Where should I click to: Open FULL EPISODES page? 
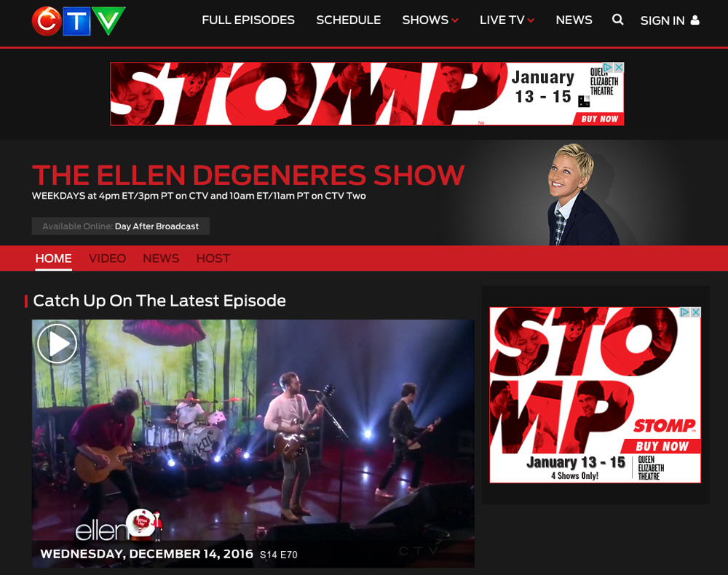point(248,20)
